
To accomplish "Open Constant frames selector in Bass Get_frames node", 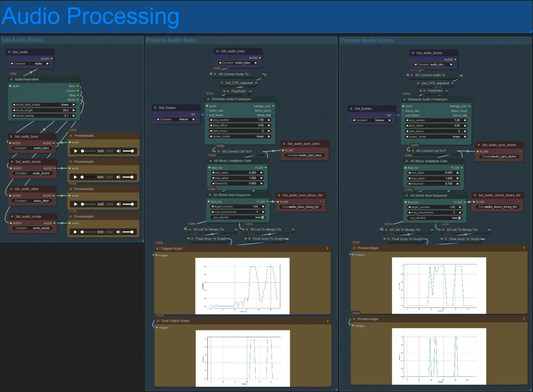I will pyautogui.click(x=176, y=119).
